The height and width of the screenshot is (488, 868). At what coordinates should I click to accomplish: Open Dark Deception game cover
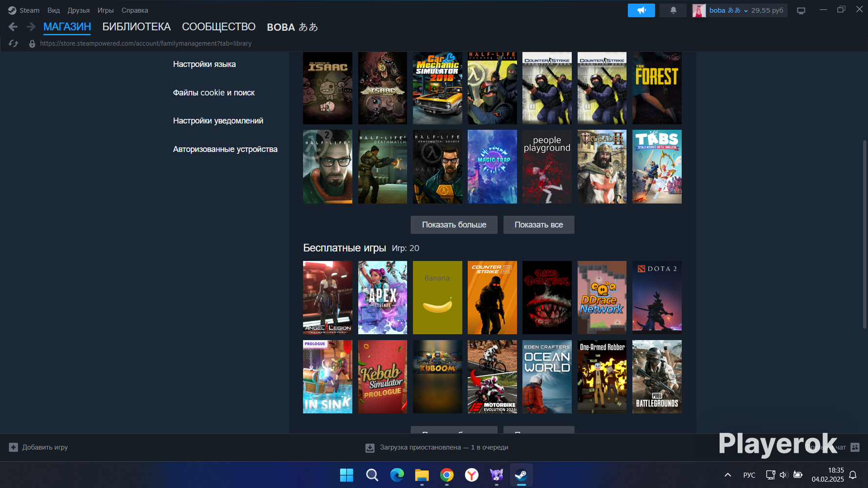[x=547, y=298]
